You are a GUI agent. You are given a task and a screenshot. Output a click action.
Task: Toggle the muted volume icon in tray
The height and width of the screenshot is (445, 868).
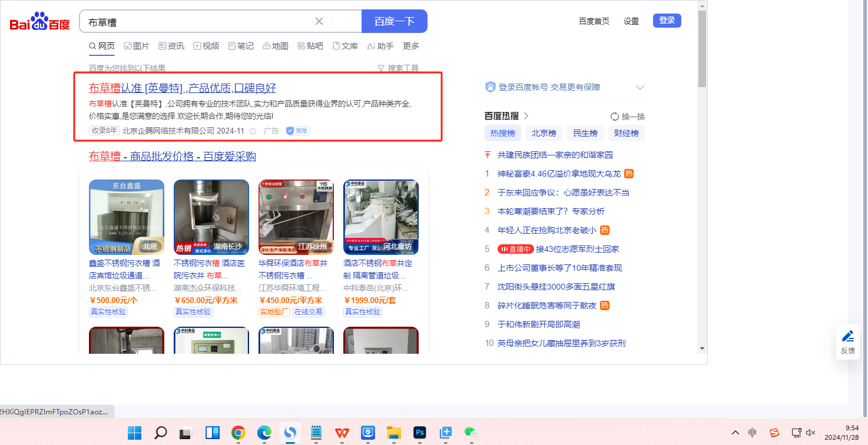(x=811, y=433)
